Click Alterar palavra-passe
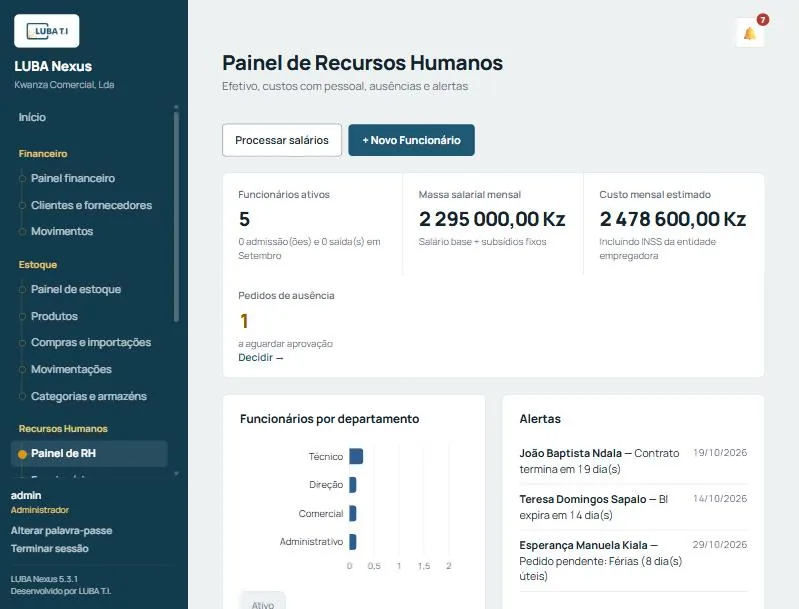Viewport: 799px width, 609px height. tap(62, 531)
